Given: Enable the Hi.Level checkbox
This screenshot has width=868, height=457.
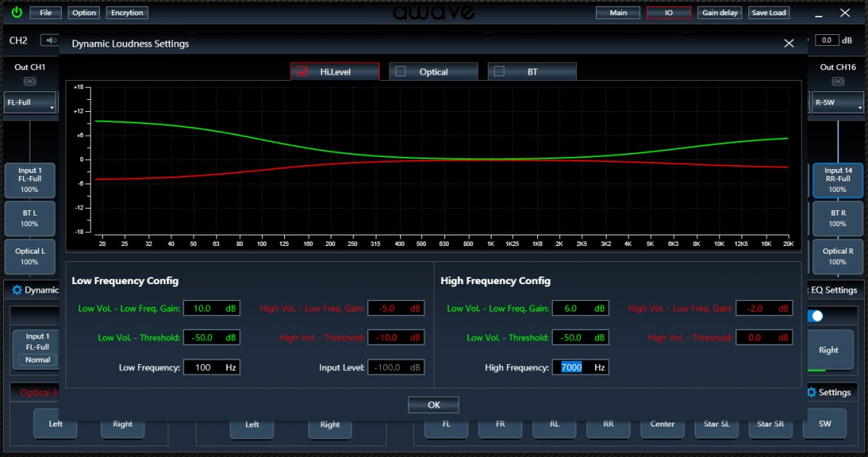Looking at the screenshot, I should tap(303, 72).
